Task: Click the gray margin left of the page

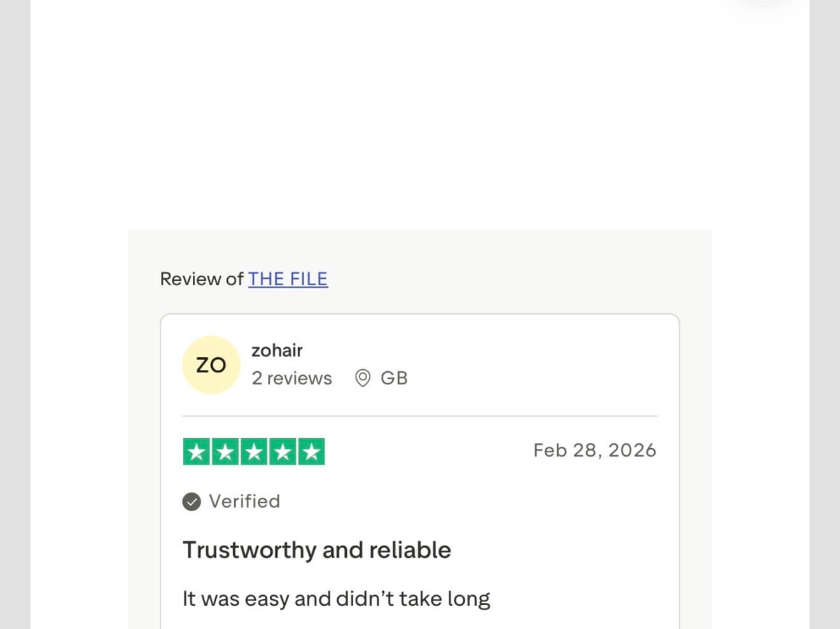Action: tap(15, 318)
